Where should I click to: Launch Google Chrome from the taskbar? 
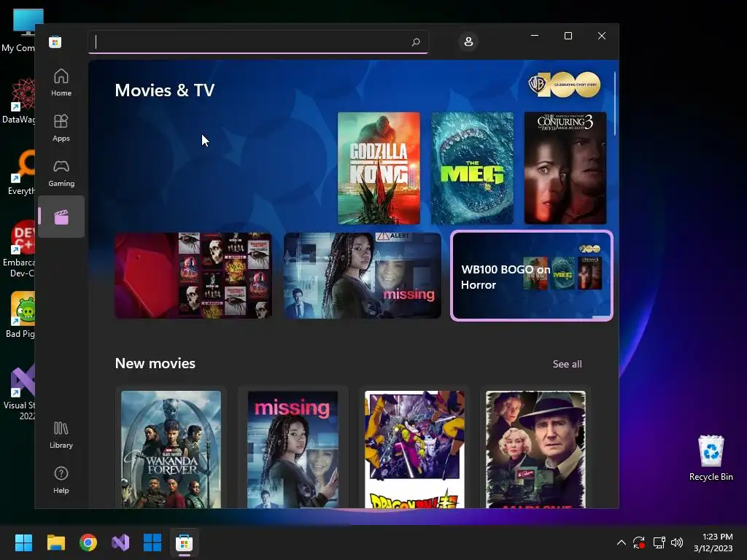point(88,542)
